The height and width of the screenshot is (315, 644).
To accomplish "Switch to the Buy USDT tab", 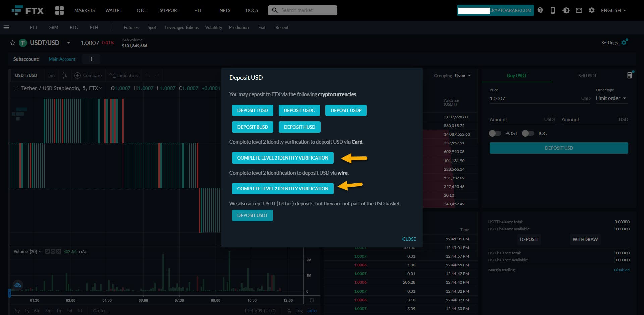I will (517, 76).
